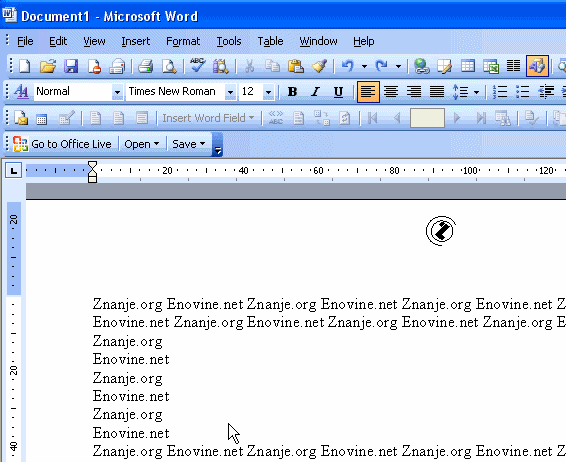Select Center alignment button
The height and width of the screenshot is (462, 566).
click(x=391, y=92)
